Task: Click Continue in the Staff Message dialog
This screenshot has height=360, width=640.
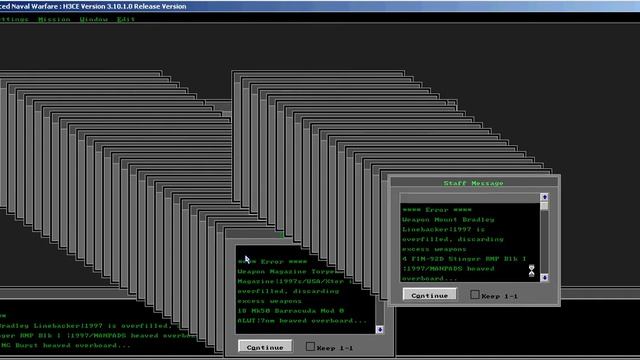Action: pos(429,295)
